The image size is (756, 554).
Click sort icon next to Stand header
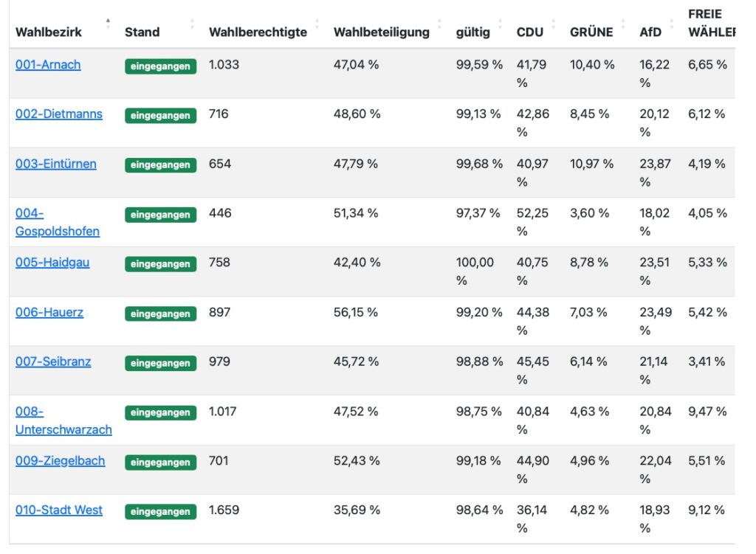point(192,23)
